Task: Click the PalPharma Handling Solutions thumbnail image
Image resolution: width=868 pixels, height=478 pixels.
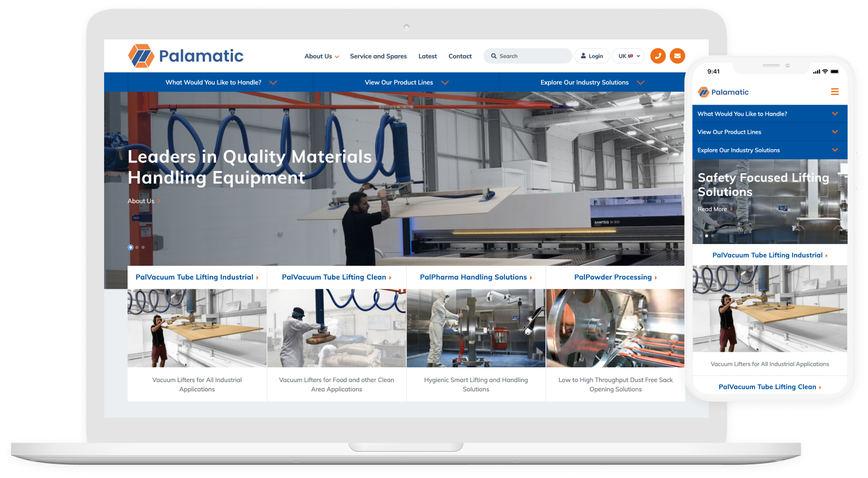Action: (476, 328)
